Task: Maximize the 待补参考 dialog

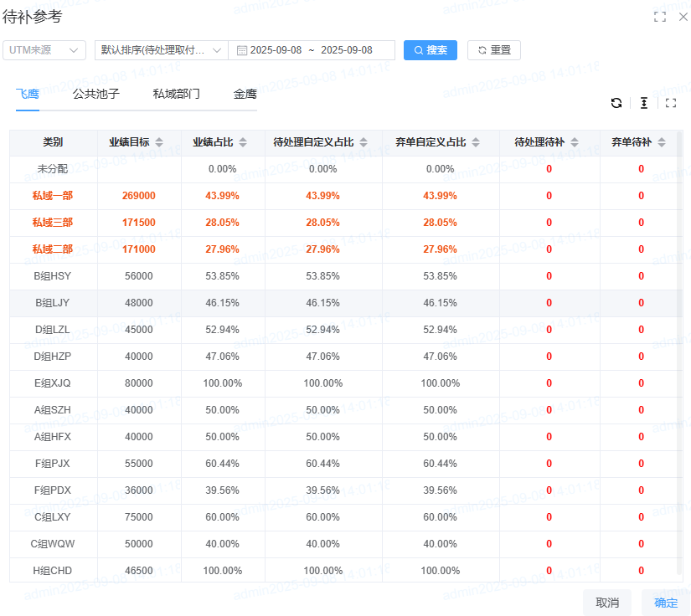Action: point(660,17)
